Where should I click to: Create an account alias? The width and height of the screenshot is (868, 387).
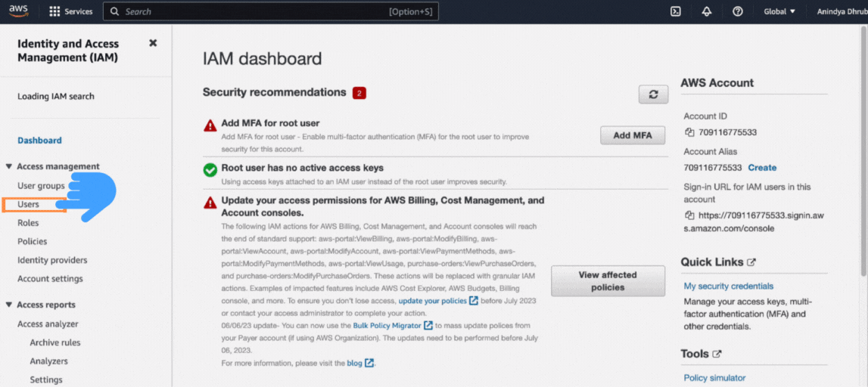coord(762,168)
